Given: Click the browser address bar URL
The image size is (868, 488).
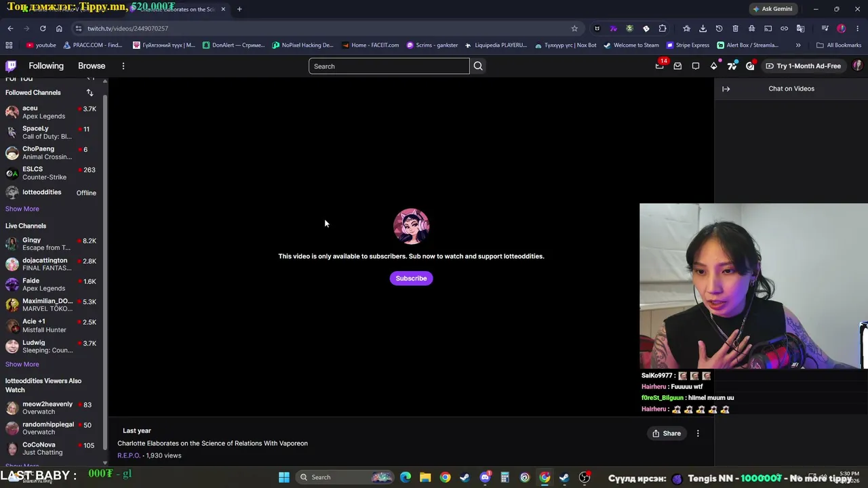Looking at the screenshot, I should (x=127, y=28).
